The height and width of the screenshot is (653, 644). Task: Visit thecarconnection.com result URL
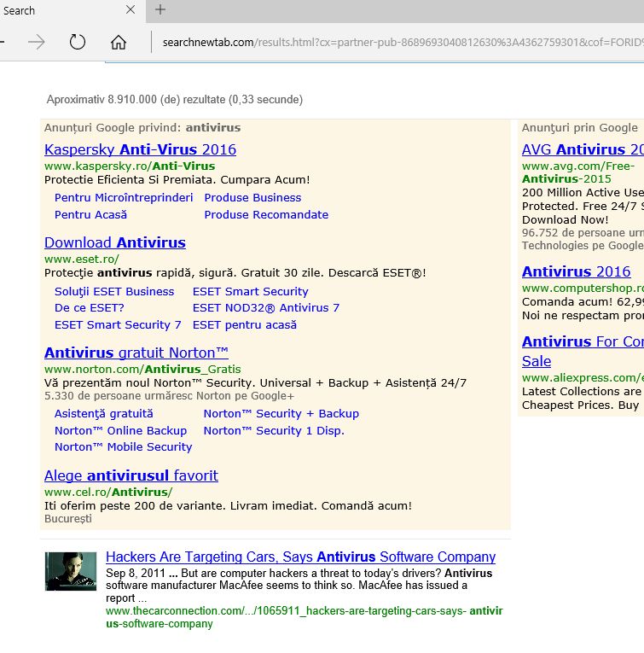(x=305, y=617)
